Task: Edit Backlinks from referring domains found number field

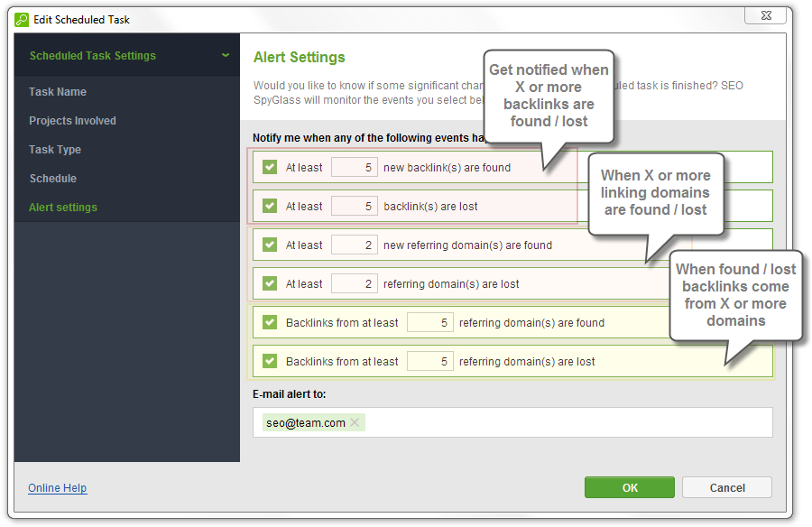Action: pos(429,322)
